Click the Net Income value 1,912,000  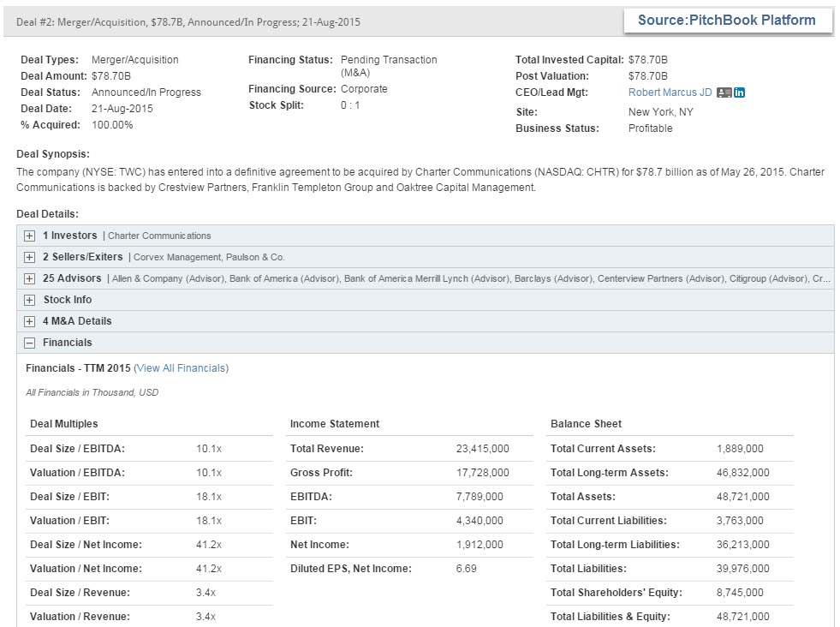[x=480, y=545]
